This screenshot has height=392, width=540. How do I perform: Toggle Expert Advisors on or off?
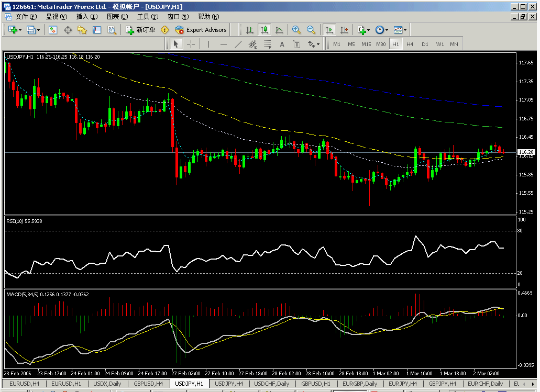click(201, 30)
